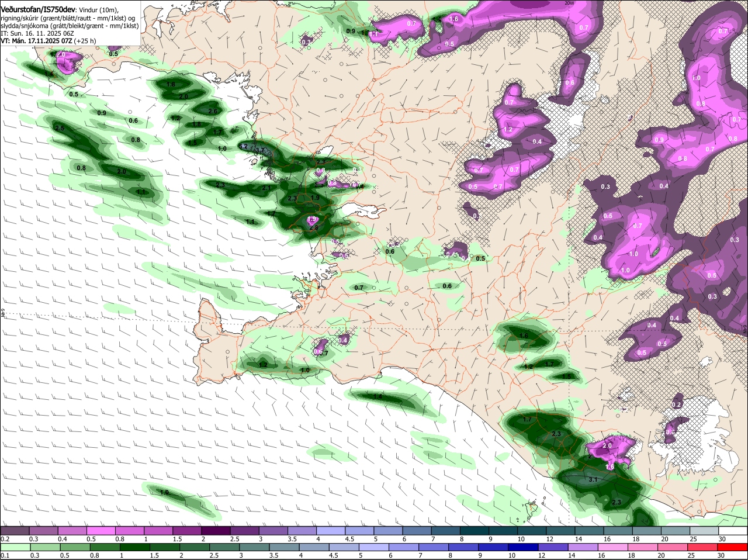Select bright pink upper swatch between 0.5 and 0.8

[101, 530]
